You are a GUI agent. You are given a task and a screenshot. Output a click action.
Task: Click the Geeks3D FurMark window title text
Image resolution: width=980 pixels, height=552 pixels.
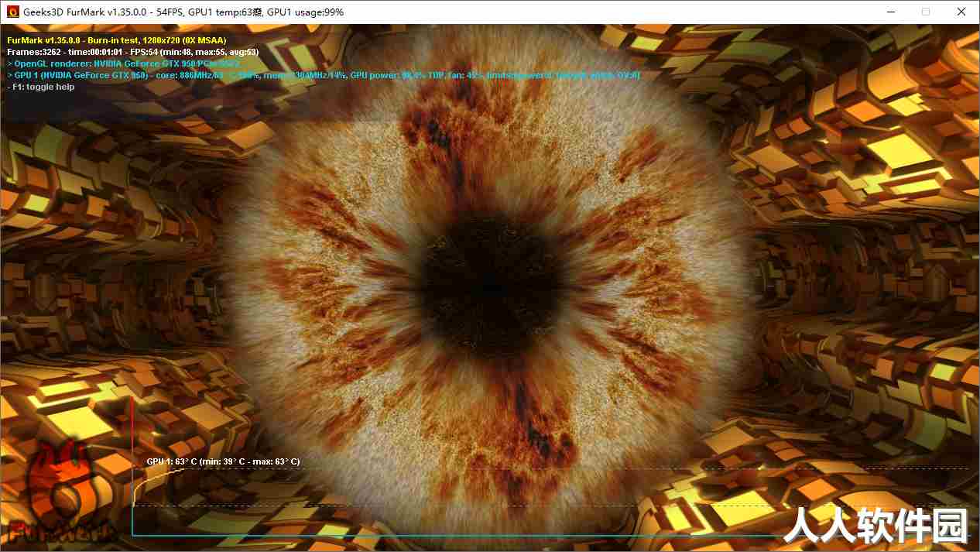(x=184, y=12)
